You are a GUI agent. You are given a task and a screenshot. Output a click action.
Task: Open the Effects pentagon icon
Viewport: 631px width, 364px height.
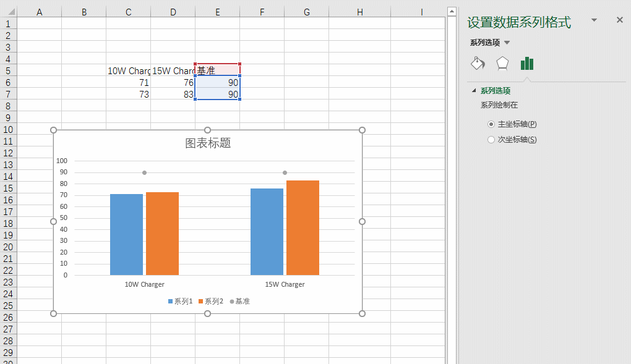(x=502, y=63)
